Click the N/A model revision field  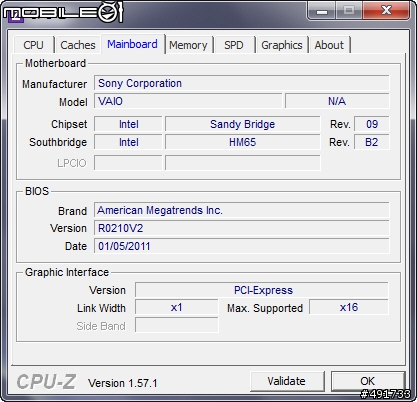coord(337,101)
